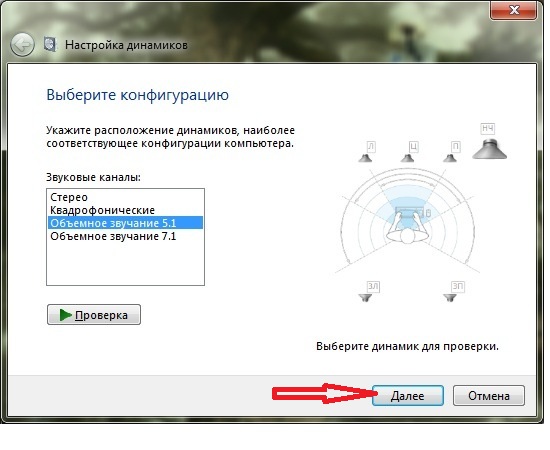Click the Выберите конфигурацию heading

[x=138, y=95]
